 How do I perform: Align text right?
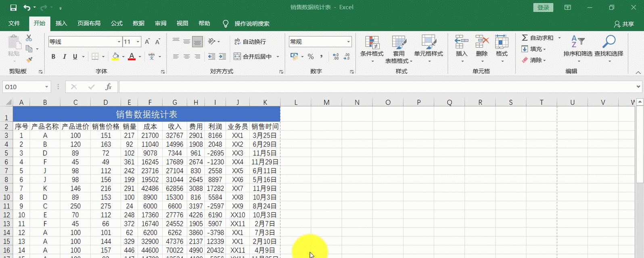197,57
